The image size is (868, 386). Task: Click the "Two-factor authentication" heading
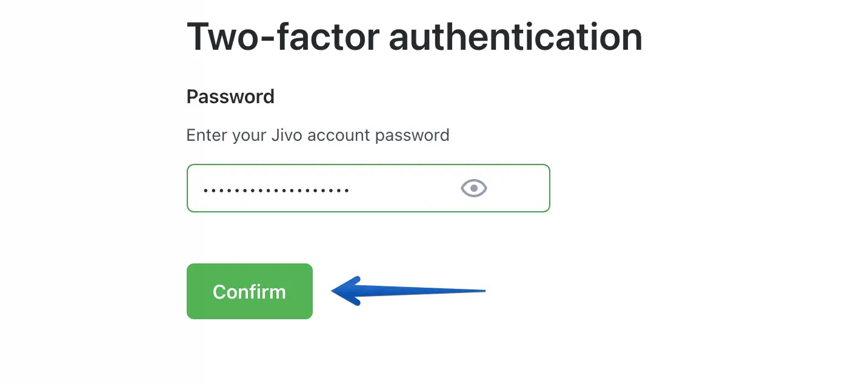pyautogui.click(x=414, y=36)
